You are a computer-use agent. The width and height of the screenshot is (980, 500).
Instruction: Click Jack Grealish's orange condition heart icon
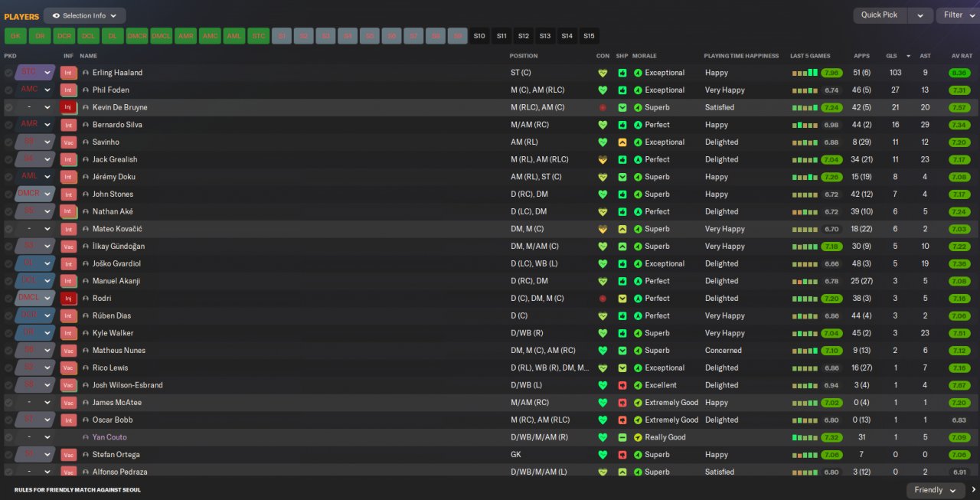[x=603, y=160]
